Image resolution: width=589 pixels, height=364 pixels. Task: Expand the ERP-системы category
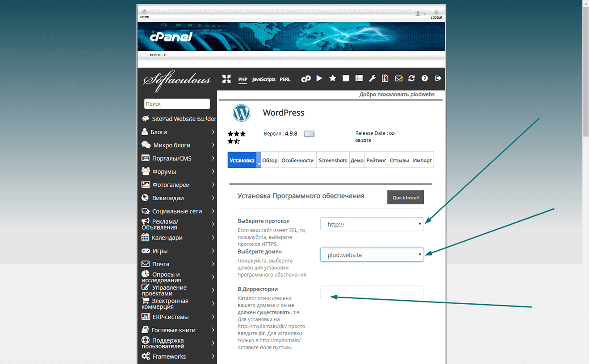pos(178,317)
